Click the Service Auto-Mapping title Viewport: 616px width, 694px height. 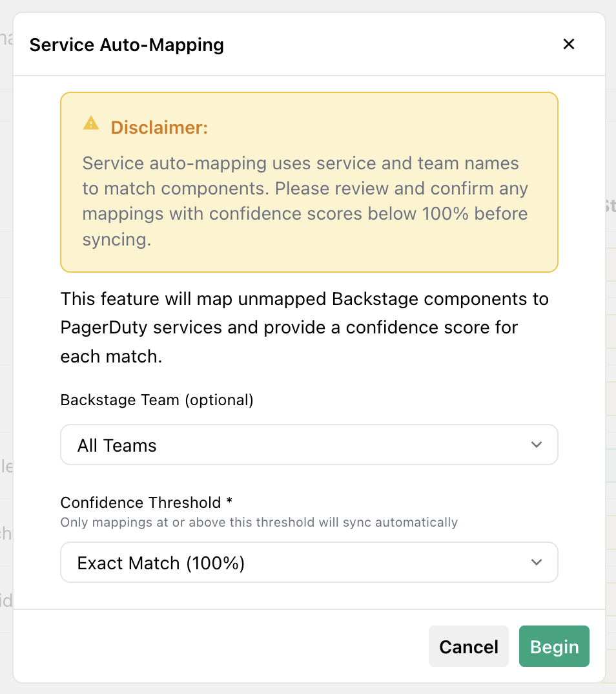point(127,45)
